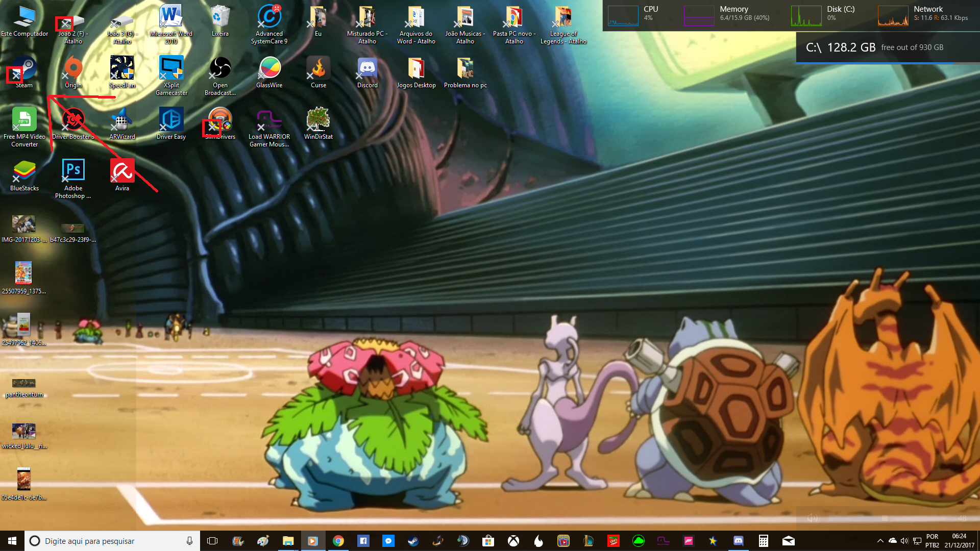
Task: Open League of Legends - Atalho shortcut
Action: (x=563, y=24)
